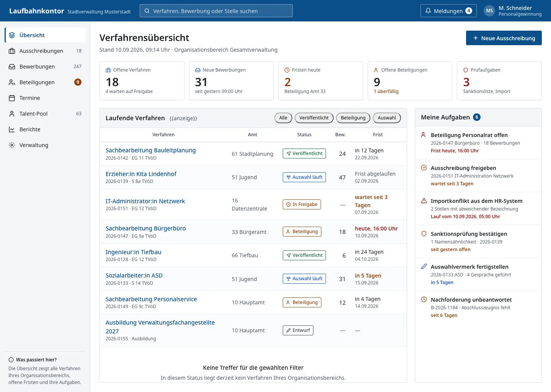The image size is (551, 392).
Task: Open Sozialarbeiter:in ASD link
Action: [x=134, y=276]
